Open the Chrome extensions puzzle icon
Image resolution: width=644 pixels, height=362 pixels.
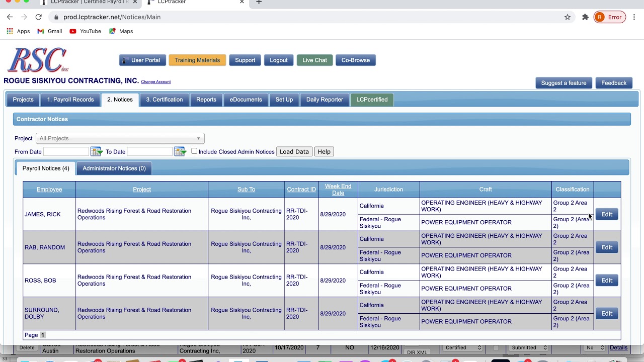pos(585,17)
